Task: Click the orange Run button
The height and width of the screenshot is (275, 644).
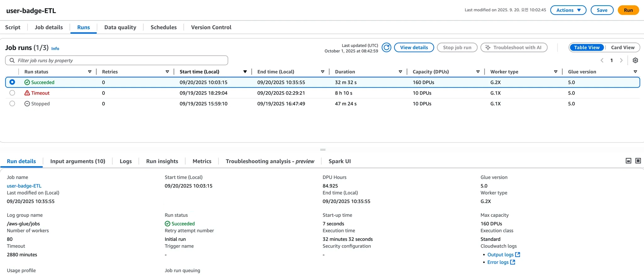Action: coord(628,10)
